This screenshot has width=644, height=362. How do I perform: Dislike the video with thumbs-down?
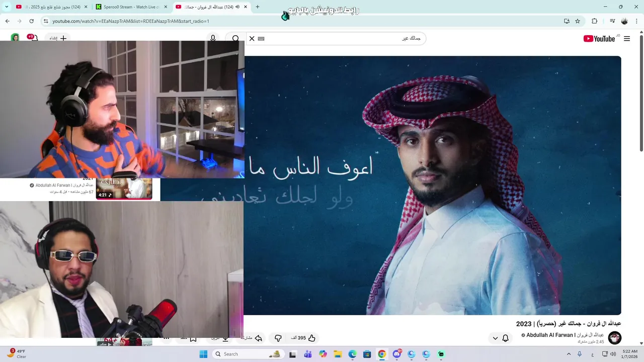pos(278,338)
